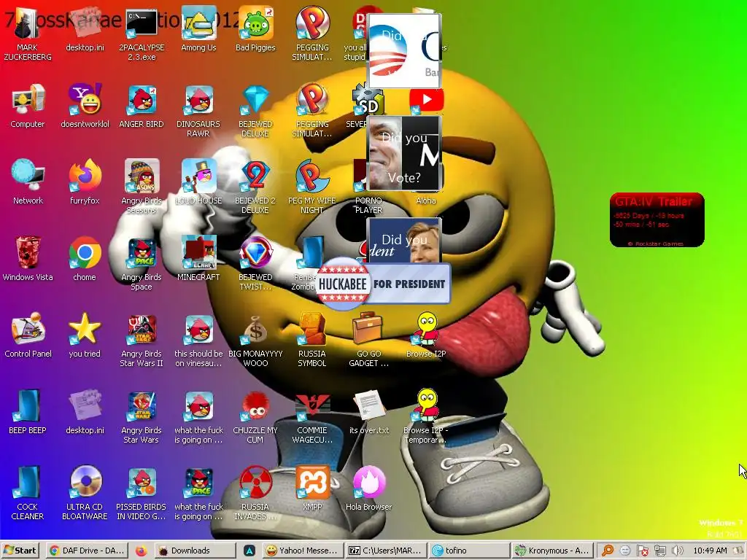Click the 10:49 AM taskbar clock

[710, 551]
